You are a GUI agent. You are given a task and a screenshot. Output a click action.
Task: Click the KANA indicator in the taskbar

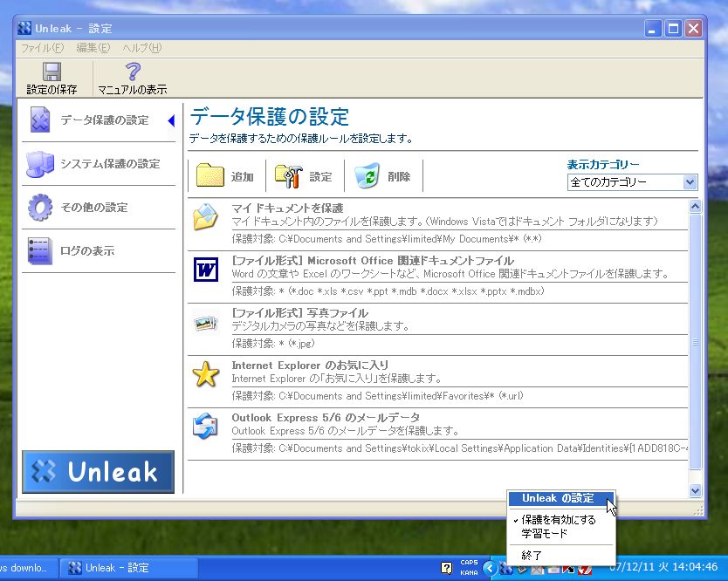[469, 572]
